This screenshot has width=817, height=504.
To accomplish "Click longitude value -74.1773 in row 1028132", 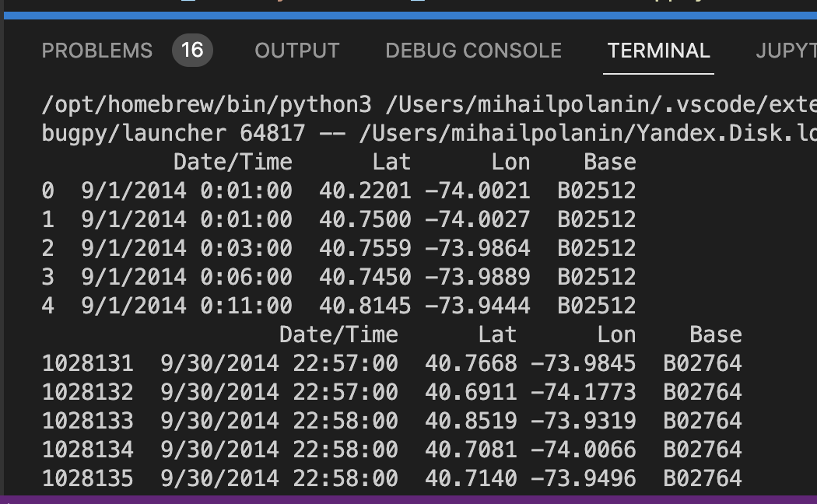I will click(583, 392).
